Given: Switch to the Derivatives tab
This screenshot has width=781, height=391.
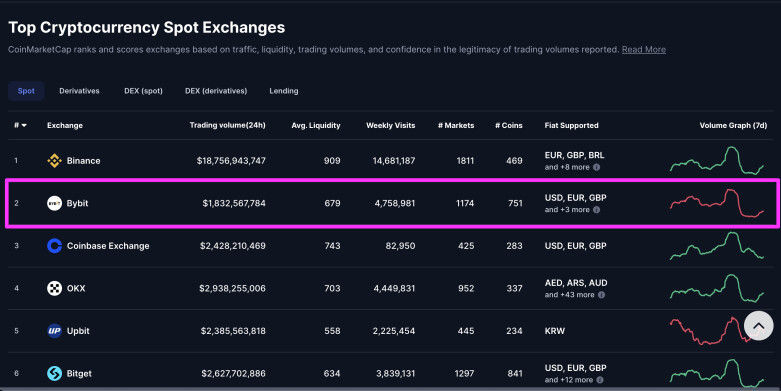Looking at the screenshot, I should coord(79,91).
